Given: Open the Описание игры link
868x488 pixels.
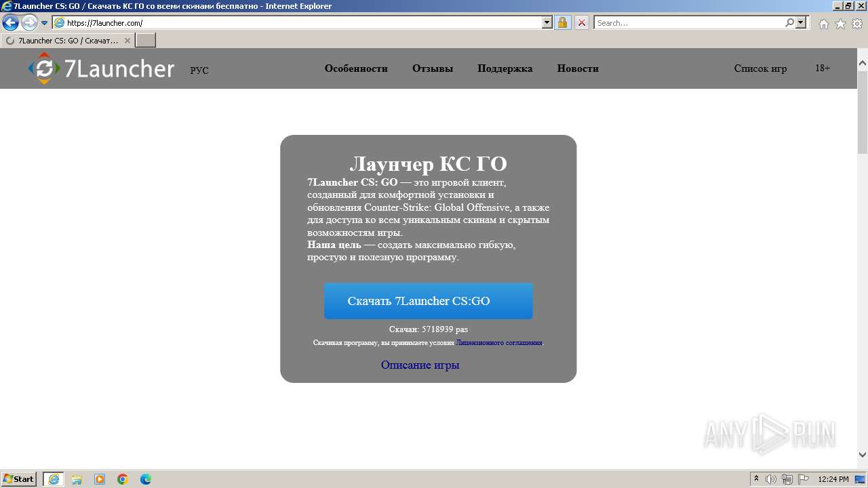Looking at the screenshot, I should 420,365.
